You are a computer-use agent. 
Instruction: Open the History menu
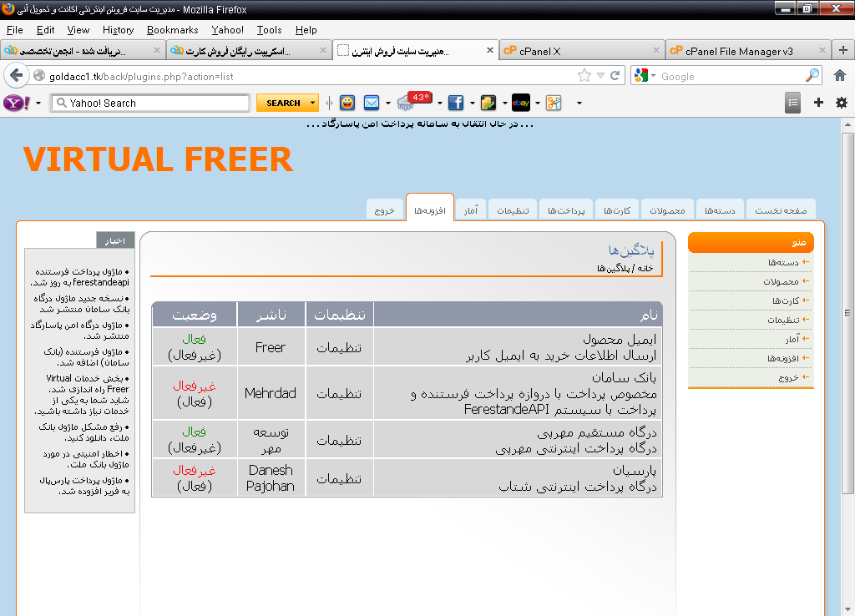click(118, 30)
